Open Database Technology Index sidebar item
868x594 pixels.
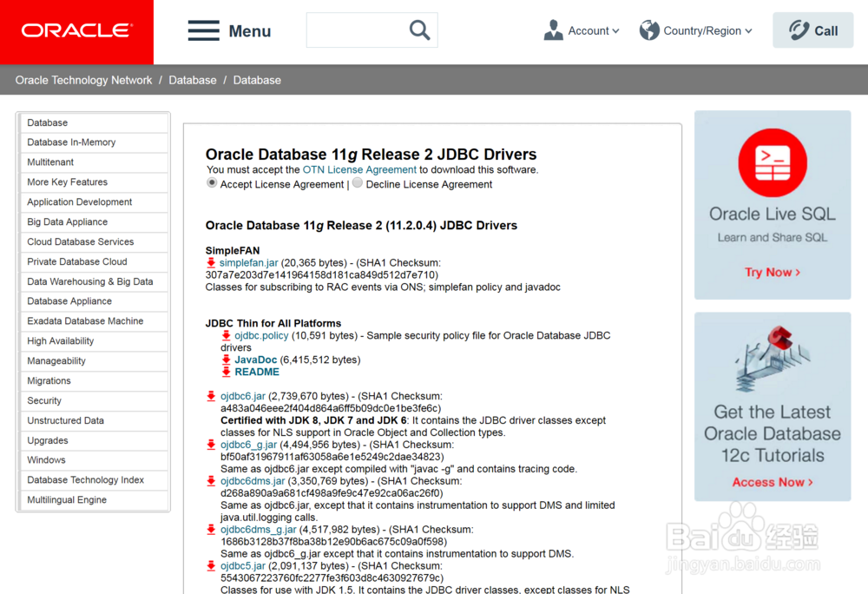tap(94, 480)
